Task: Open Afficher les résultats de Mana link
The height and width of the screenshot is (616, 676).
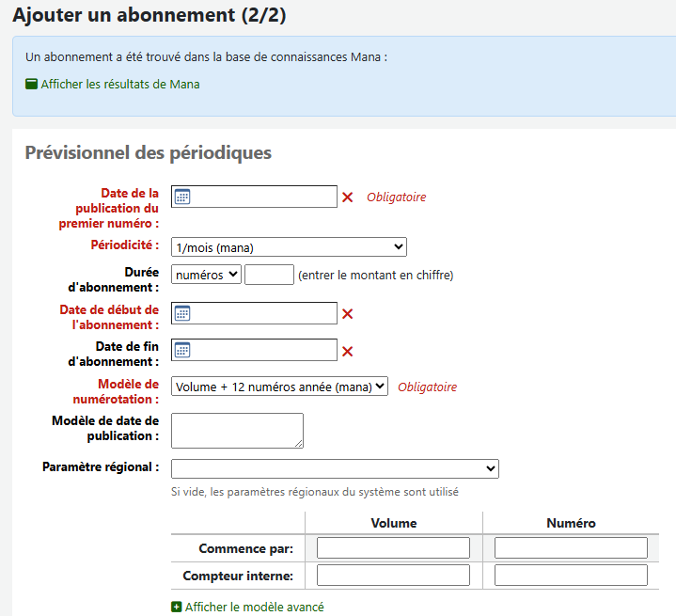Action: (x=119, y=84)
